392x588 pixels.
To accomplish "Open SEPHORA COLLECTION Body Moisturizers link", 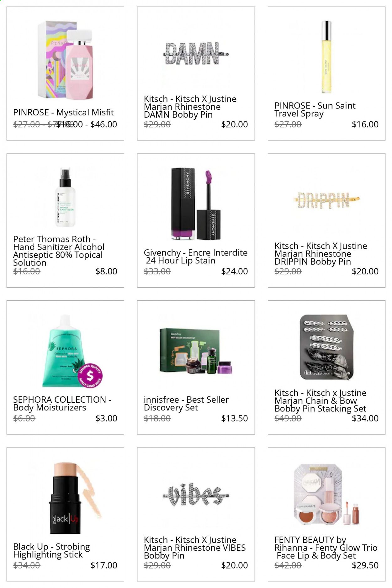I will pos(62,404).
